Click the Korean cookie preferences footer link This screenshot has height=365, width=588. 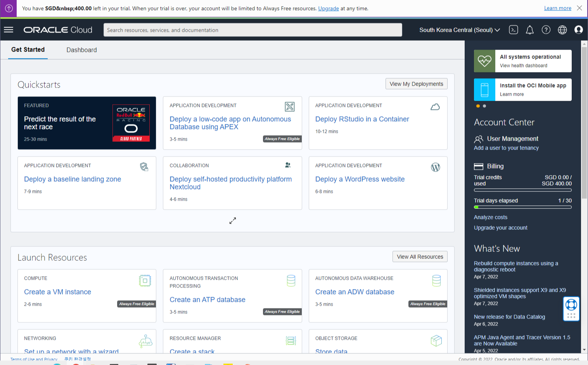point(78,359)
